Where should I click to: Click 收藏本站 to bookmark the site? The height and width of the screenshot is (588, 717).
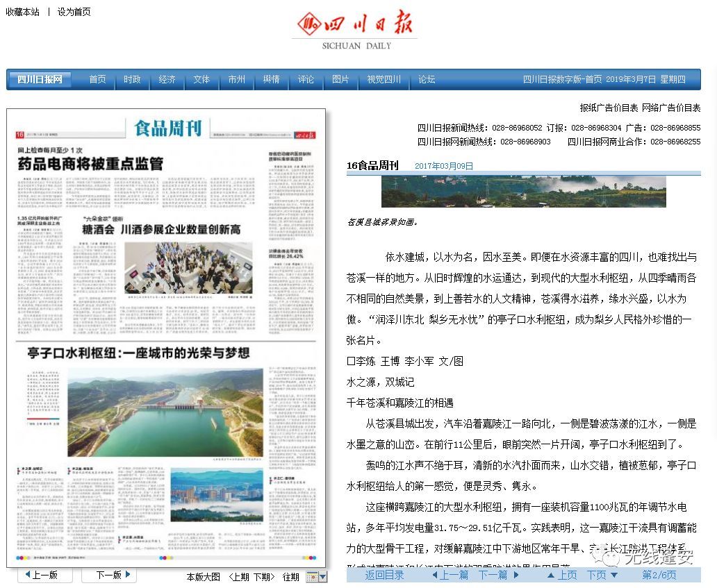click(x=23, y=12)
